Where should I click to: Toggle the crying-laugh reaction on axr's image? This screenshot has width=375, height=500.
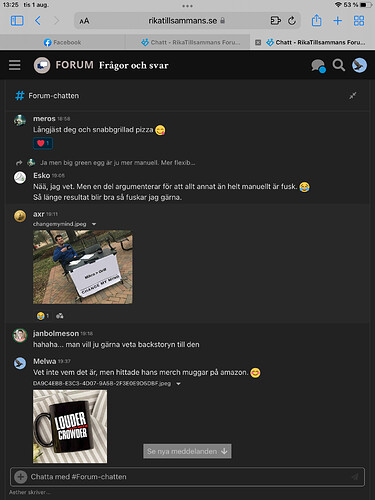pyautogui.click(x=43, y=316)
